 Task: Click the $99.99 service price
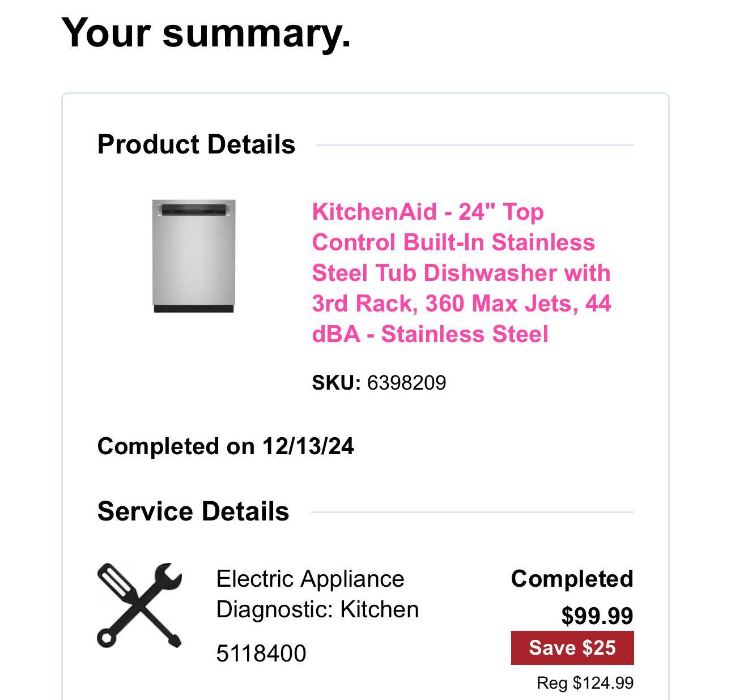coord(597,616)
